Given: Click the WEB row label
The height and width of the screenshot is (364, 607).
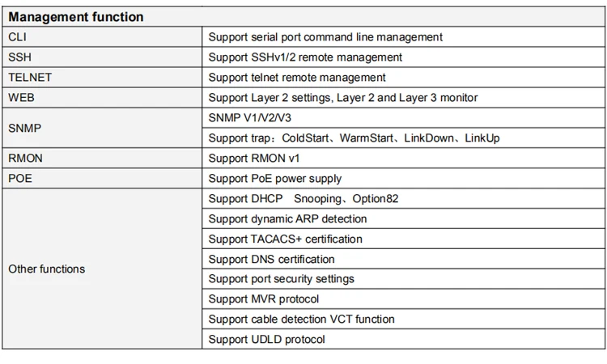Looking at the screenshot, I should 21,98.
